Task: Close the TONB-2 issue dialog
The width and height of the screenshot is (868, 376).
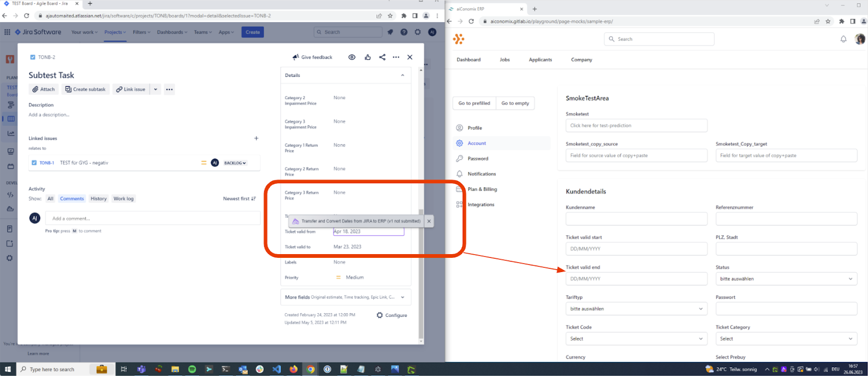Action: pos(410,57)
